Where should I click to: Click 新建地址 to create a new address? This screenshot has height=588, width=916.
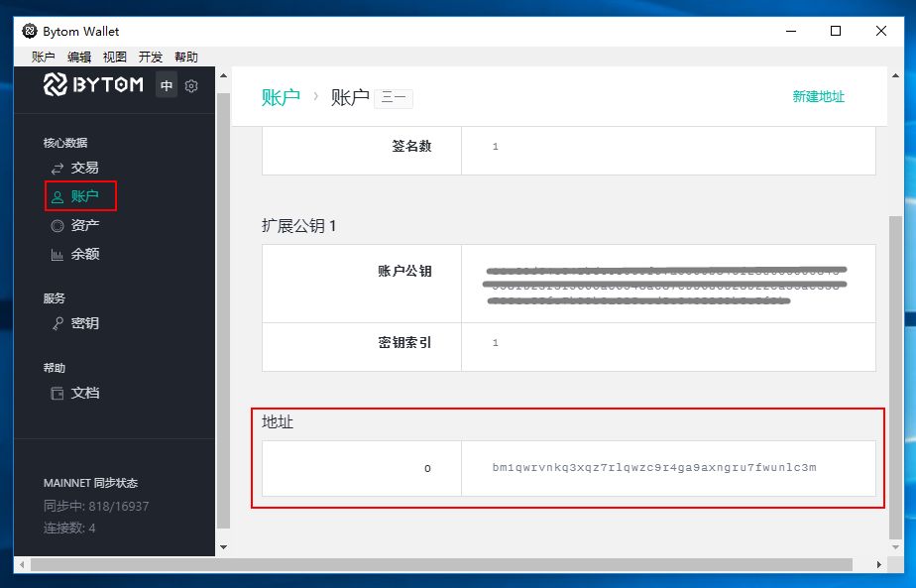[819, 96]
